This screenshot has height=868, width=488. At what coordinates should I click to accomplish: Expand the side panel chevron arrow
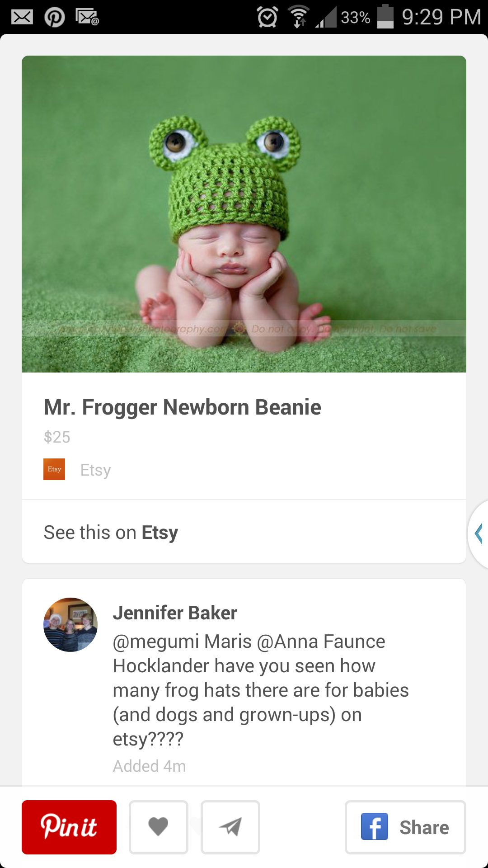click(479, 534)
